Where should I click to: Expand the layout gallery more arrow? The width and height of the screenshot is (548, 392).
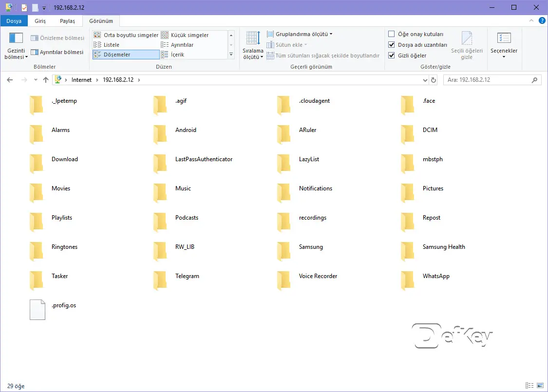point(231,55)
